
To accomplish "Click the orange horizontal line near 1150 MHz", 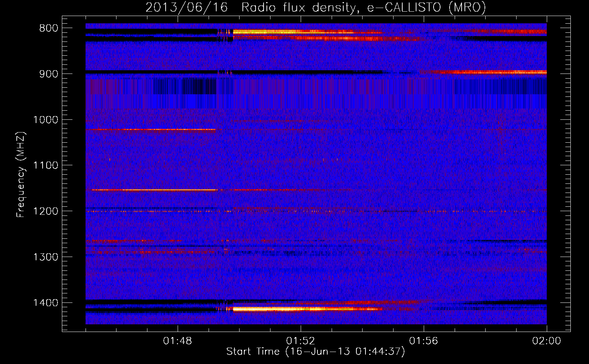I will 155,190.
